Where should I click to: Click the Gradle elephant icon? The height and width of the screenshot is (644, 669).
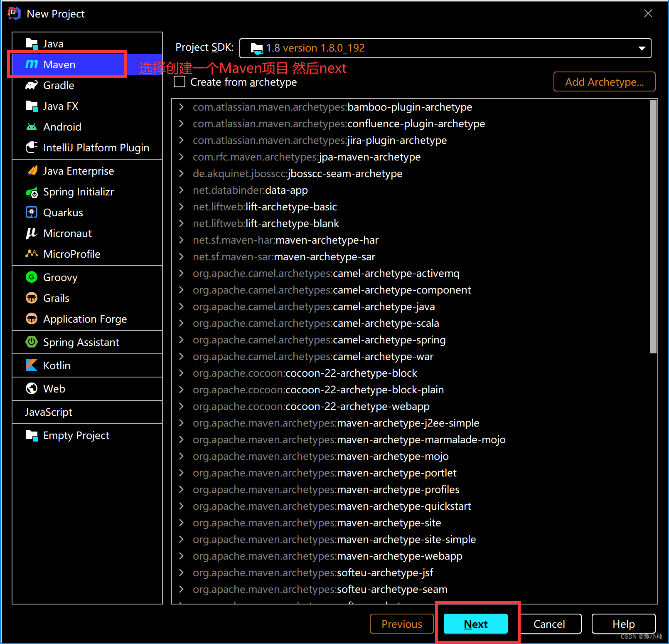[32, 85]
